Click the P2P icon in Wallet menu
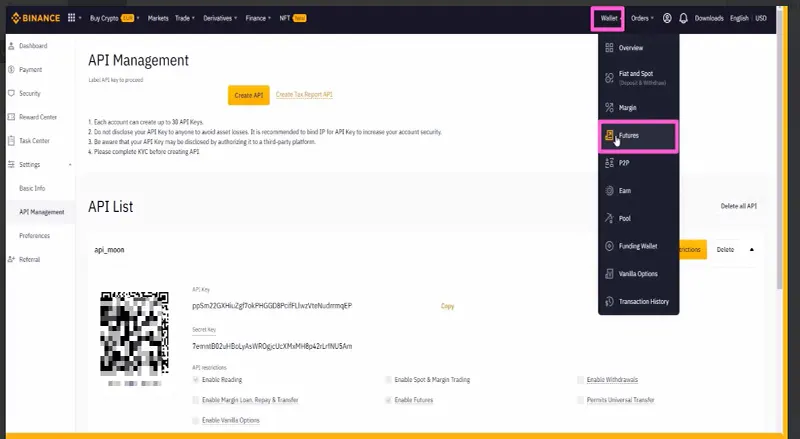 609,163
